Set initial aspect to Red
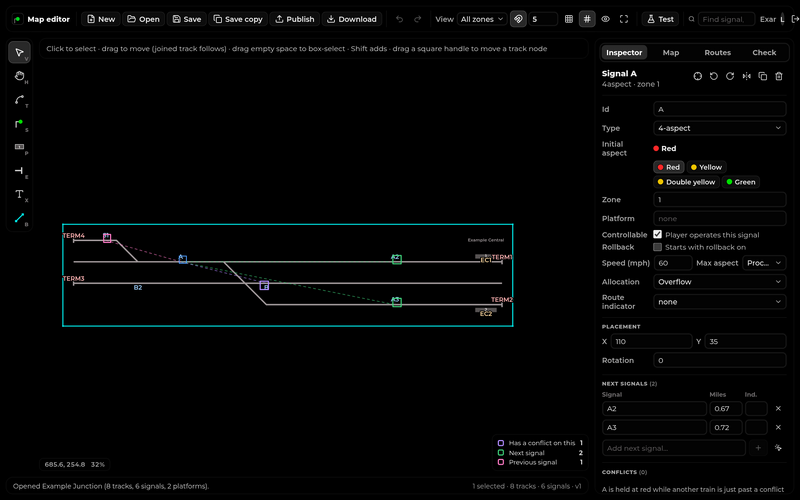 [668, 167]
